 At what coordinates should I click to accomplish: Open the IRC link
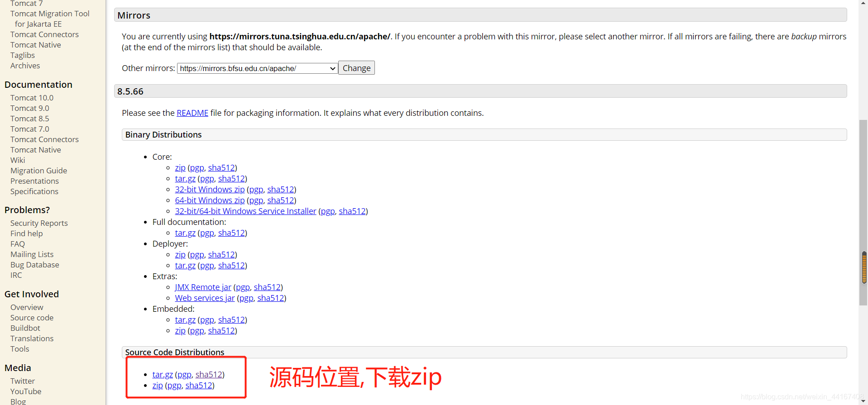pos(16,275)
